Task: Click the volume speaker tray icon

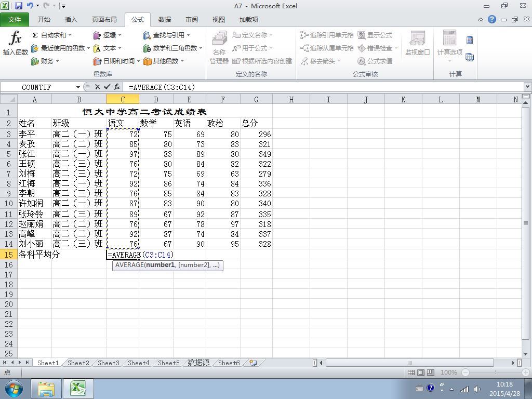Action: click(x=477, y=389)
